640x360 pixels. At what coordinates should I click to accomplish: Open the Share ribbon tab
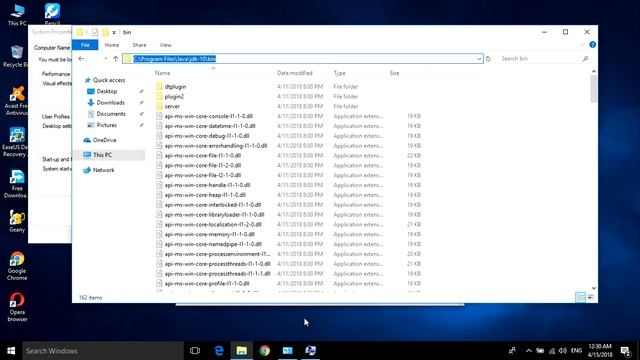click(x=139, y=45)
